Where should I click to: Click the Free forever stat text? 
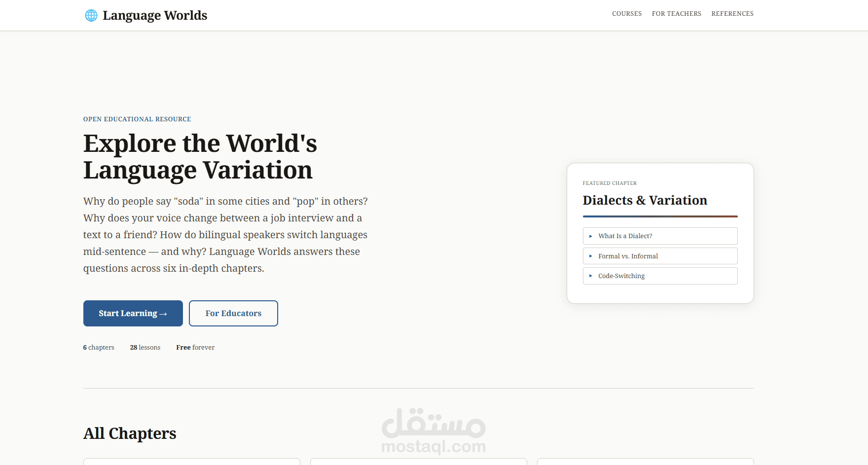(x=195, y=347)
